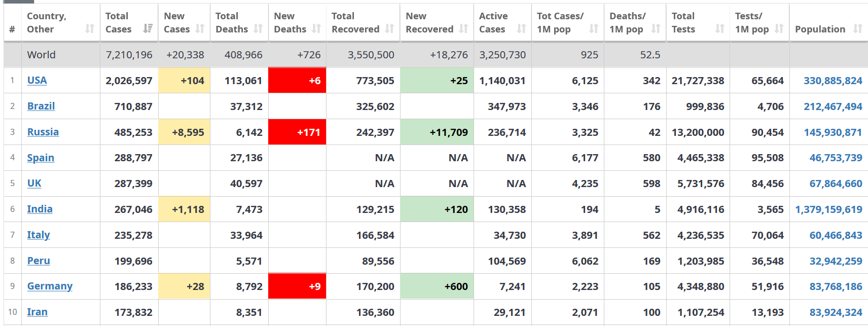Click Russia new deaths cell +171
The image size is (868, 326).
coord(297,132)
